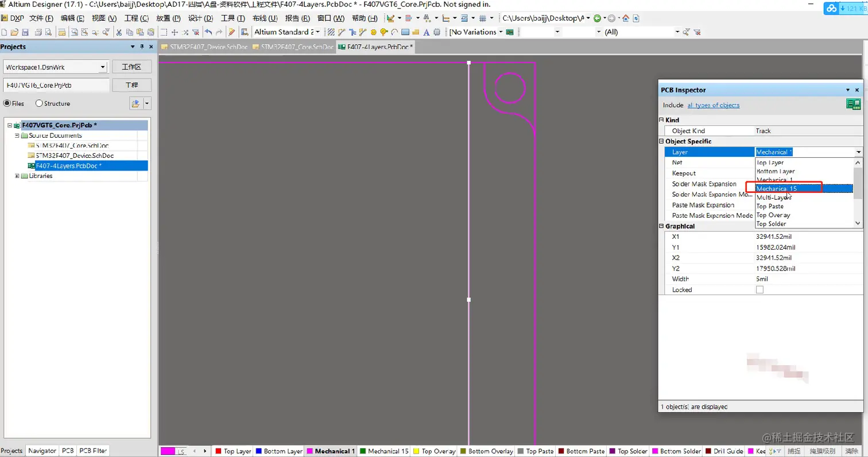This screenshot has height=457, width=868.
Task: Open the 工具(T) menu
Action: pos(233,18)
